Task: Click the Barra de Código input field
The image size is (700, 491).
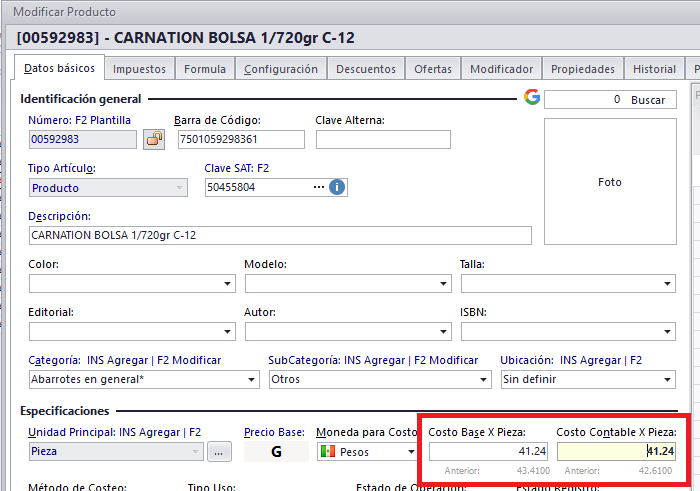Action: click(241, 139)
